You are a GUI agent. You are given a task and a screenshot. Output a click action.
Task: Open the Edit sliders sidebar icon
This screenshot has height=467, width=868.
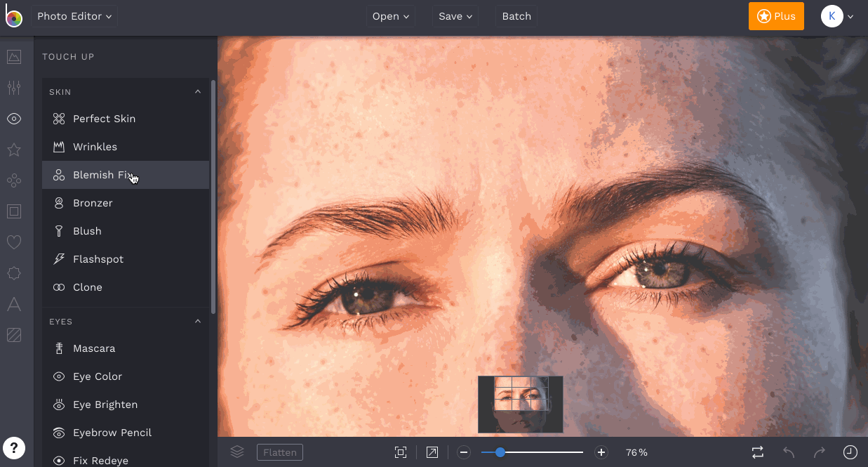14,88
